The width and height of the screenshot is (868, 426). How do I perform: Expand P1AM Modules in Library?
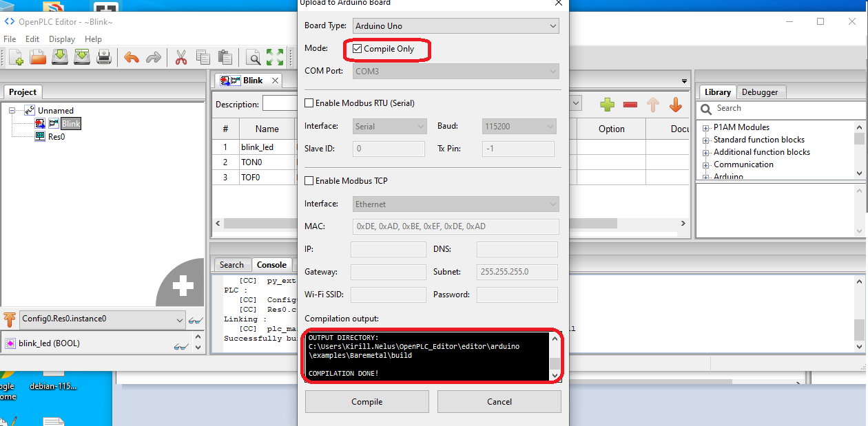point(706,128)
